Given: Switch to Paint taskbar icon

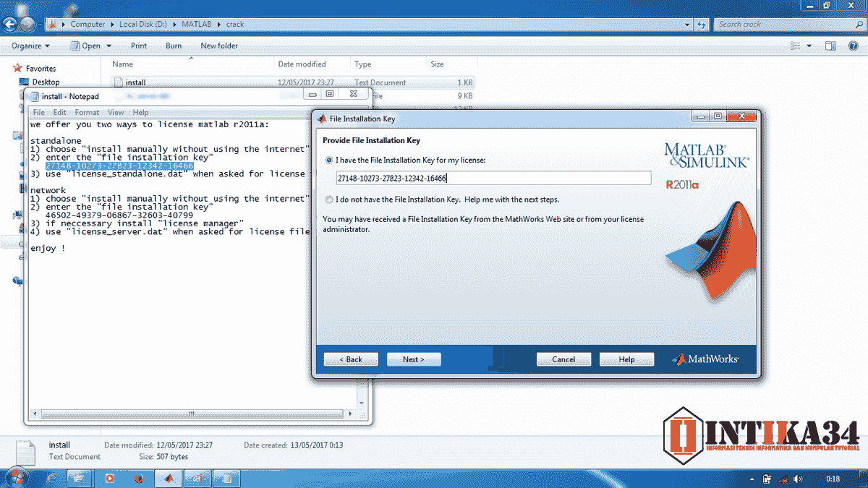Looking at the screenshot, I should coord(197,478).
